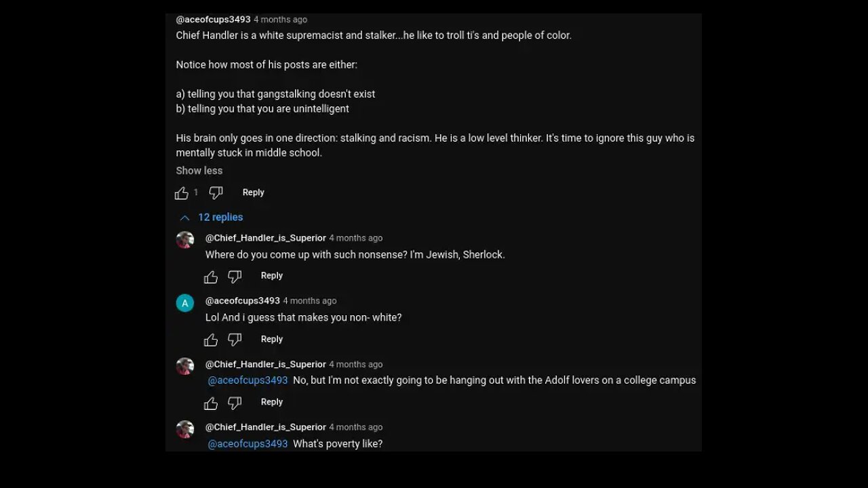The width and height of the screenshot is (868, 488).
Task: Like the "non- white?" reply
Action: coord(211,340)
